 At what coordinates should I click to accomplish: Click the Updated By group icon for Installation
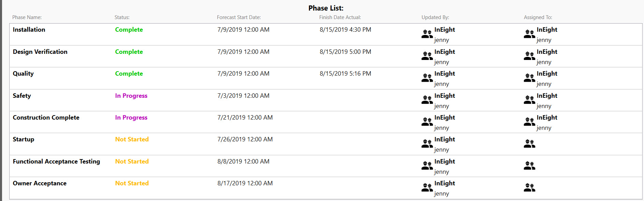427,34
